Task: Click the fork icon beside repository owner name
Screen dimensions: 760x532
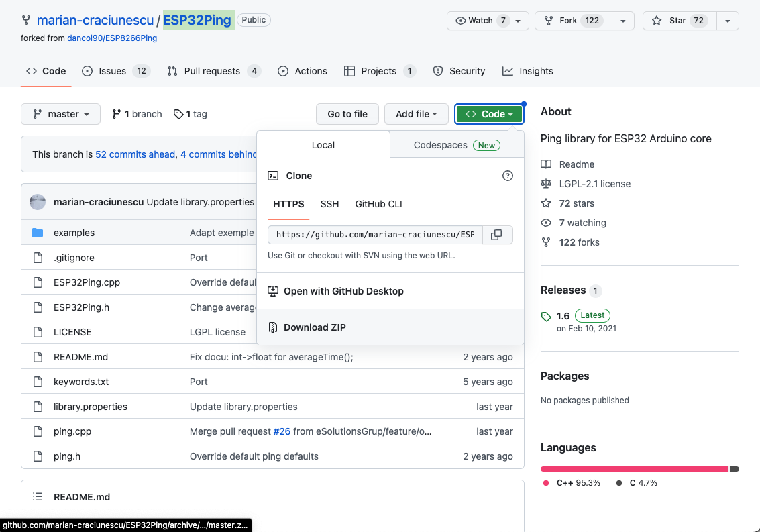Action: coord(25,20)
